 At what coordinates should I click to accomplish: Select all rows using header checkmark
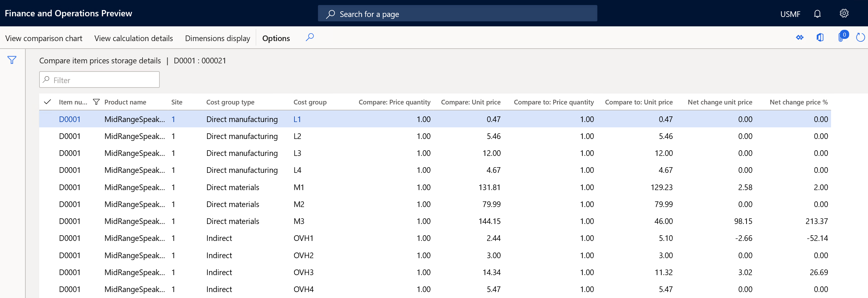48,102
